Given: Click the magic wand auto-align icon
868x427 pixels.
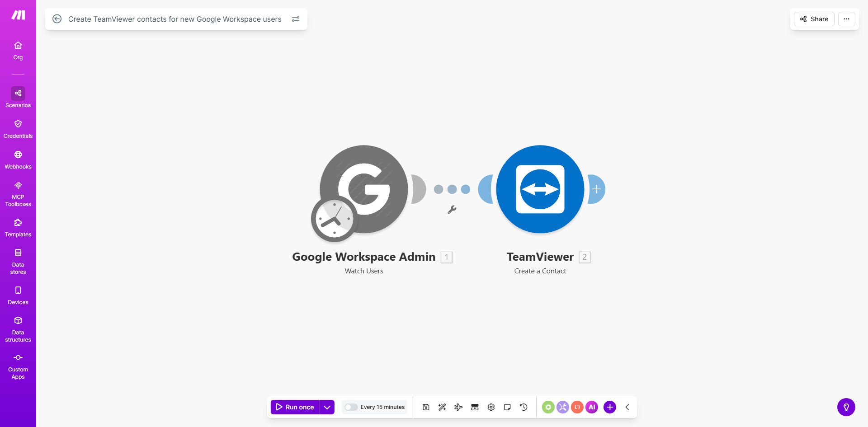Looking at the screenshot, I should point(442,407).
